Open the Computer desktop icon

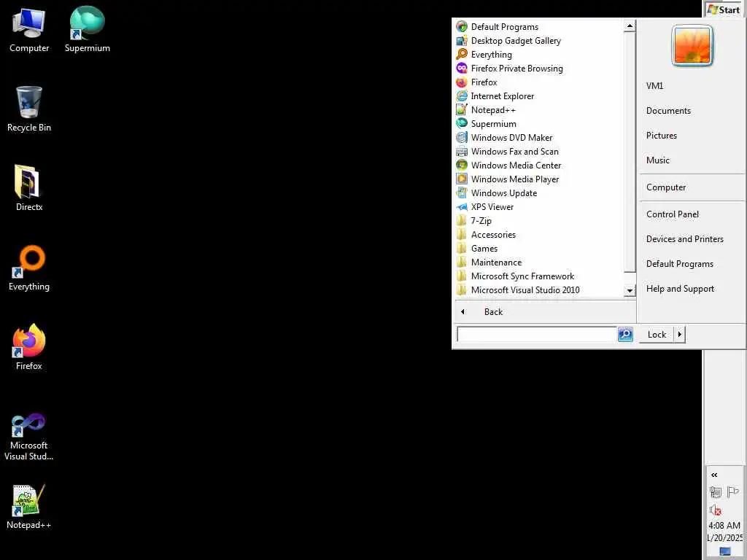(x=29, y=31)
